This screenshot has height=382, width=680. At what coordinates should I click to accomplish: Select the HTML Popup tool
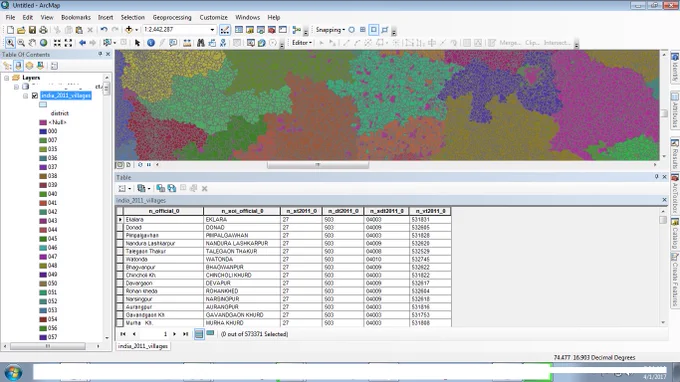[173, 43]
